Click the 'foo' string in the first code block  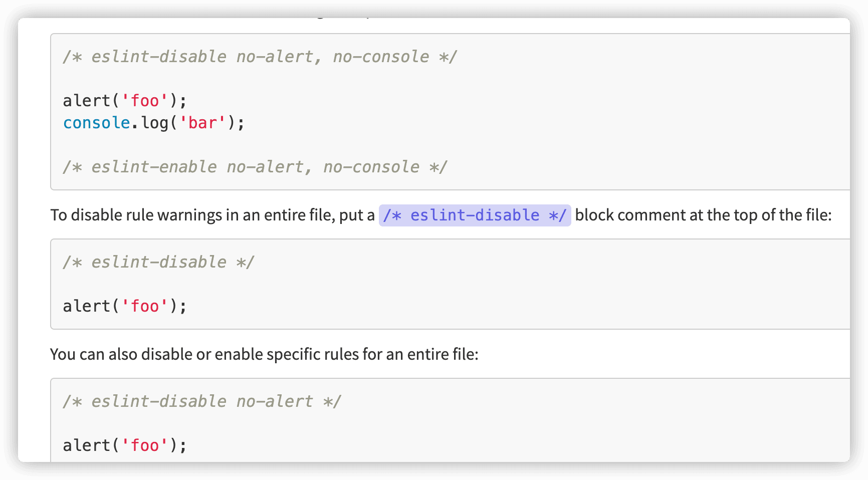click(x=145, y=101)
